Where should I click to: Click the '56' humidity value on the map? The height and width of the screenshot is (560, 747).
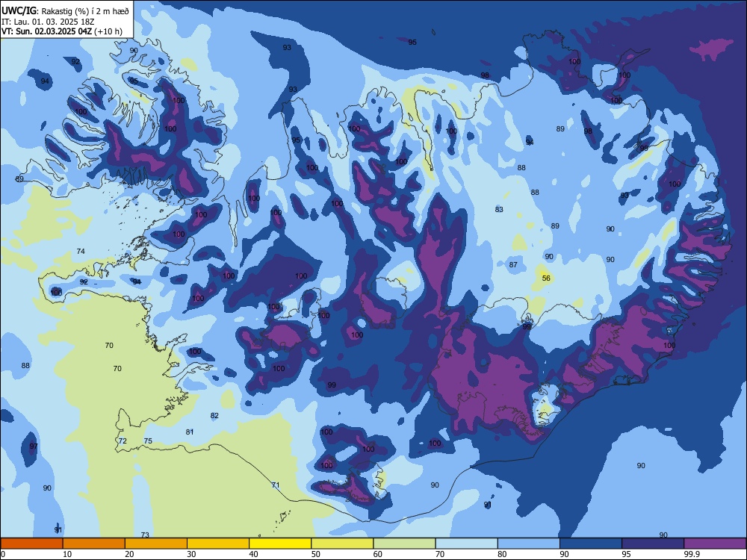546,278
